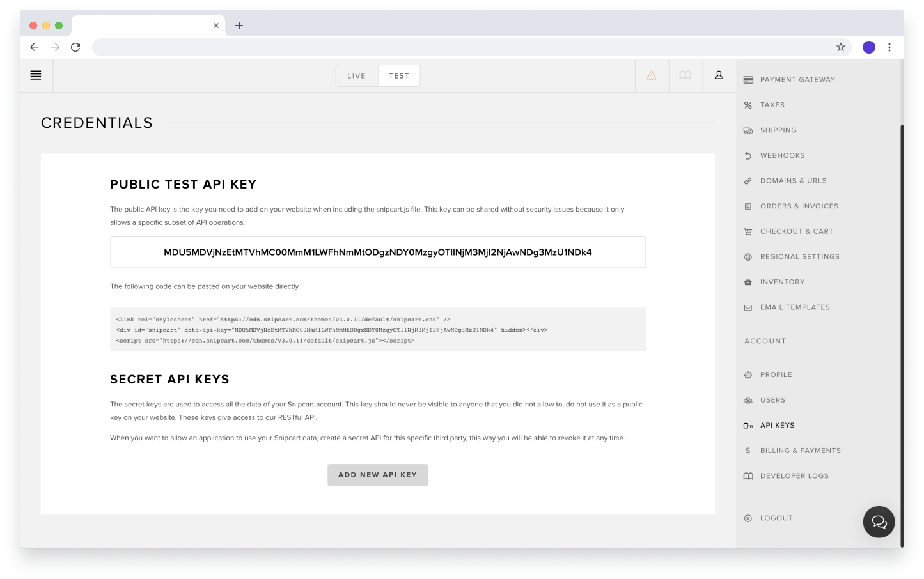The image size is (924, 579).
Task: Open the live chat bubble icon
Action: (x=879, y=522)
